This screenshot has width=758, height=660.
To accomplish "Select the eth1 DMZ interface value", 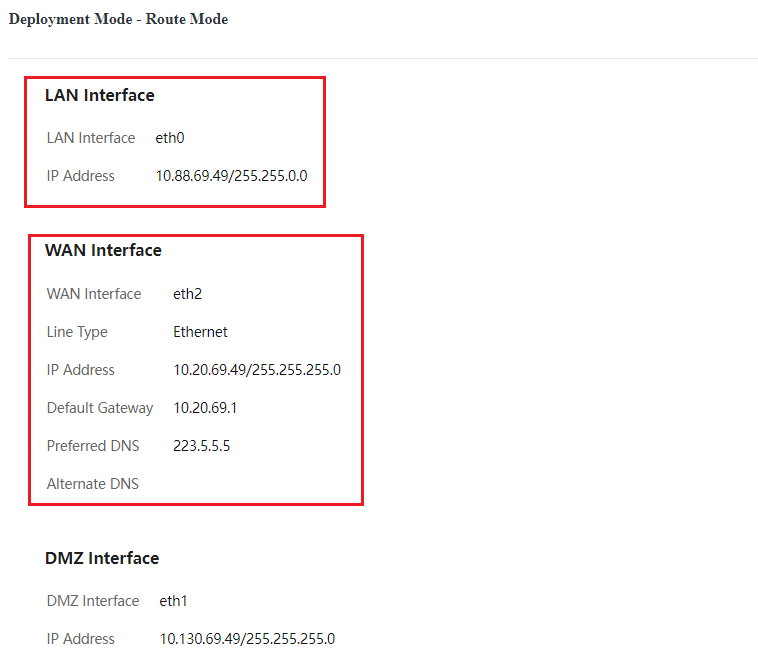I will 173,601.
